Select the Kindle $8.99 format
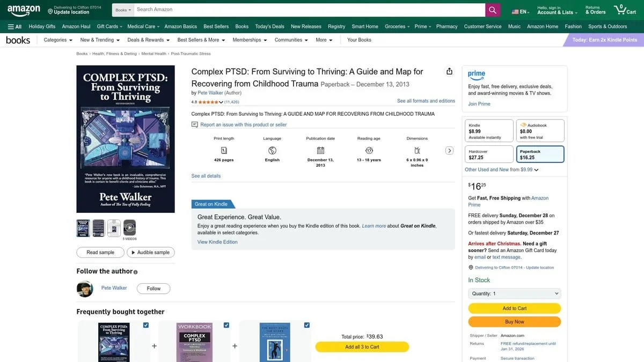Image resolution: width=644 pixels, height=362 pixels. pos(489,131)
